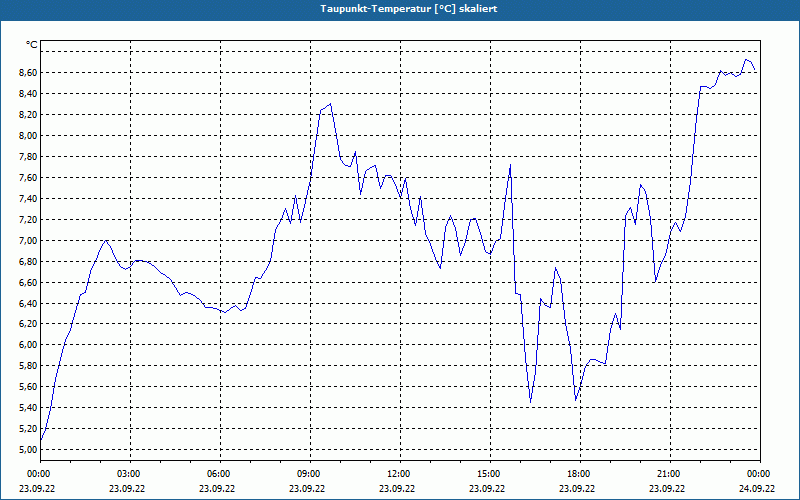Click the 8,20 y-axis label
The height and width of the screenshot is (500, 800).
(28, 115)
